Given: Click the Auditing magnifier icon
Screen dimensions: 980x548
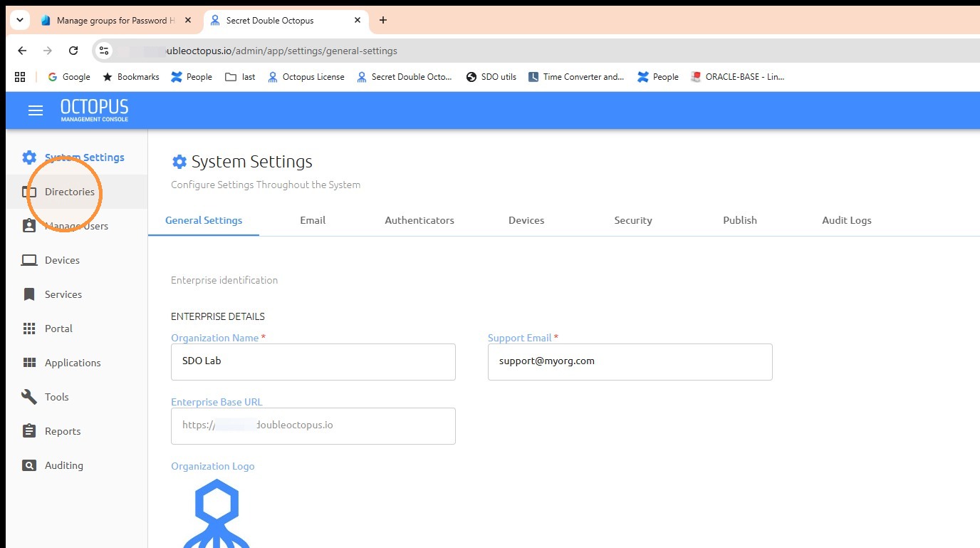Looking at the screenshot, I should [29, 465].
